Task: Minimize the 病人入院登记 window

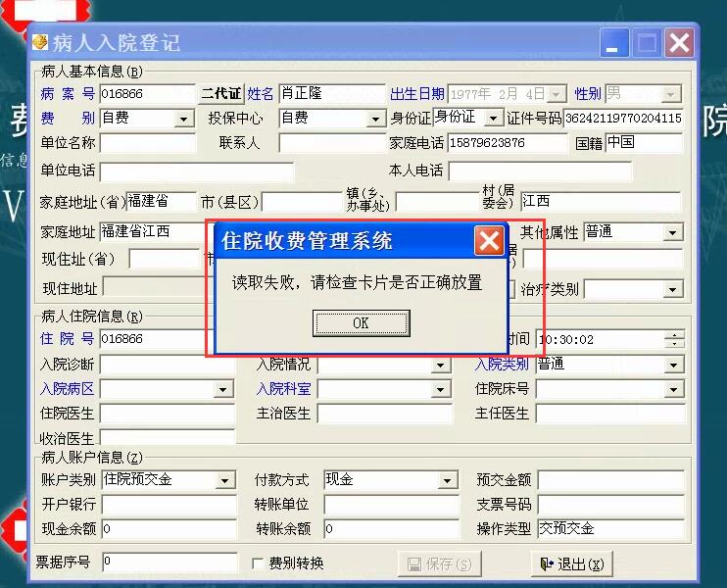Action: point(614,43)
